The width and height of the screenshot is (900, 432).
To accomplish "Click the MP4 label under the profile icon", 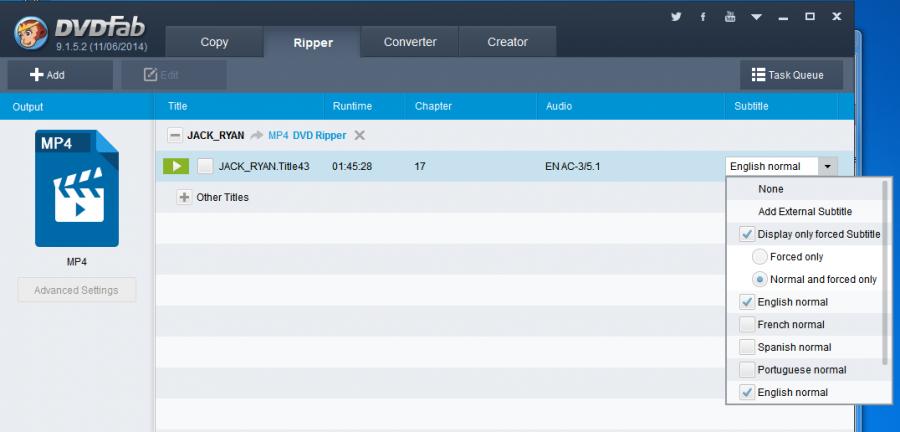I will 76,262.
